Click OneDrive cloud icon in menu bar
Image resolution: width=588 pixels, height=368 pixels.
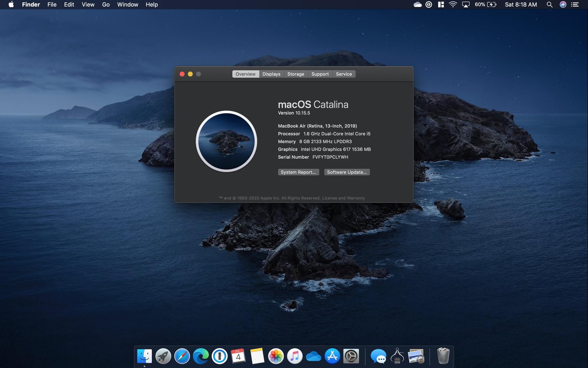(418, 4)
